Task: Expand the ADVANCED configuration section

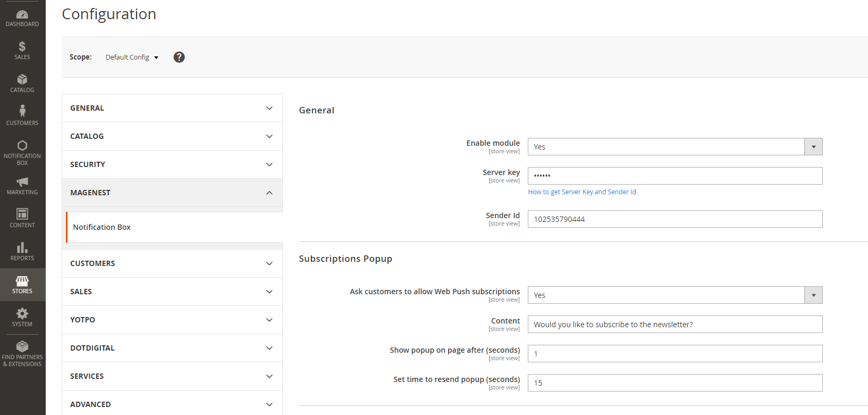Action: (x=172, y=403)
